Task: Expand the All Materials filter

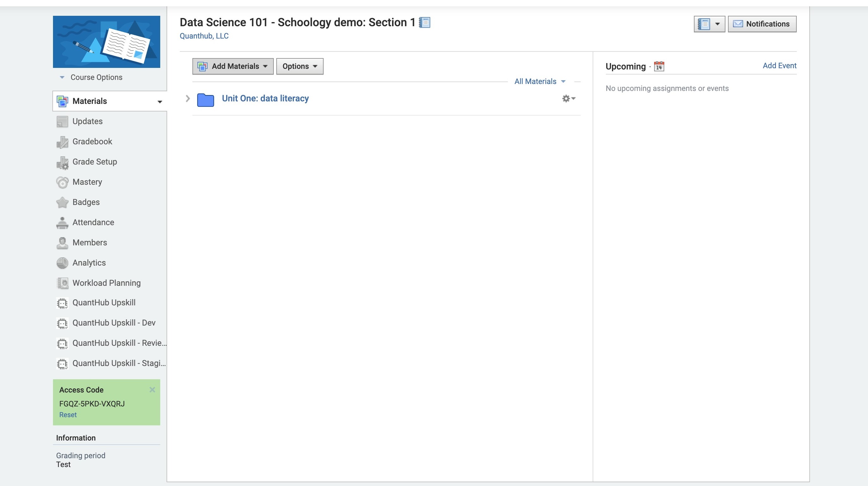Action: [539, 81]
